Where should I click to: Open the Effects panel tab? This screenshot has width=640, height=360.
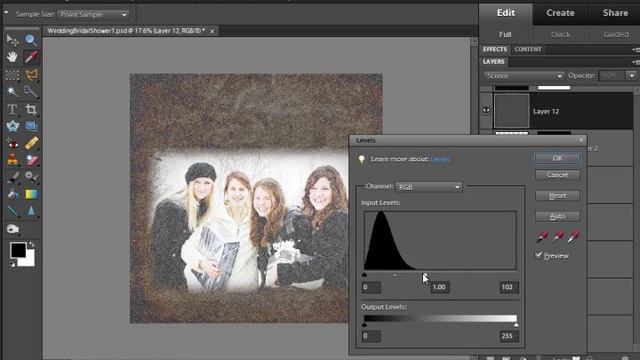[x=495, y=49]
